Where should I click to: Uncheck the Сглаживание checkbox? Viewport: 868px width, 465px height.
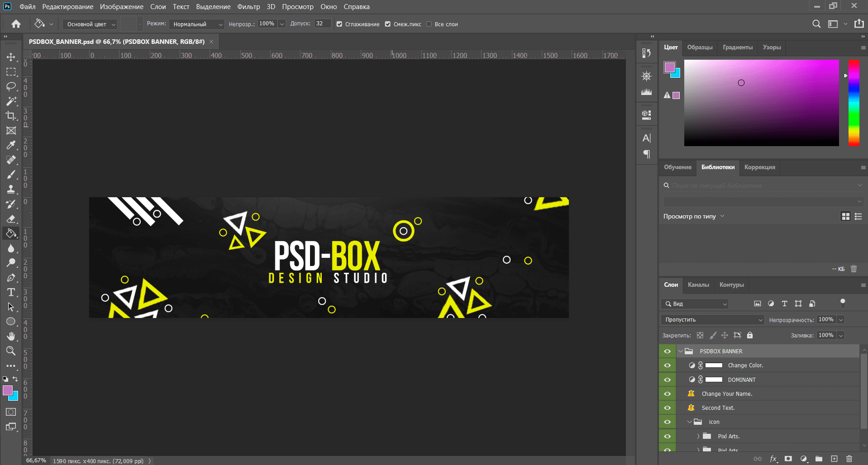(x=339, y=24)
